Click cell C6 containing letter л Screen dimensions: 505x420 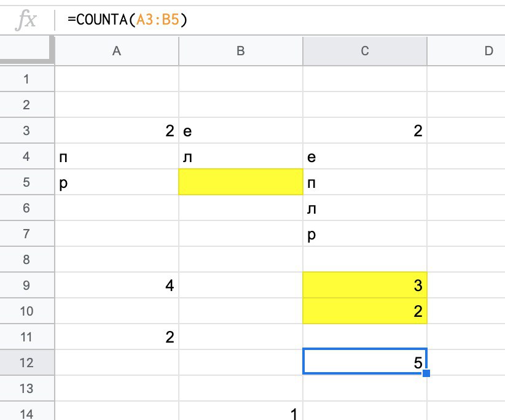(365, 208)
